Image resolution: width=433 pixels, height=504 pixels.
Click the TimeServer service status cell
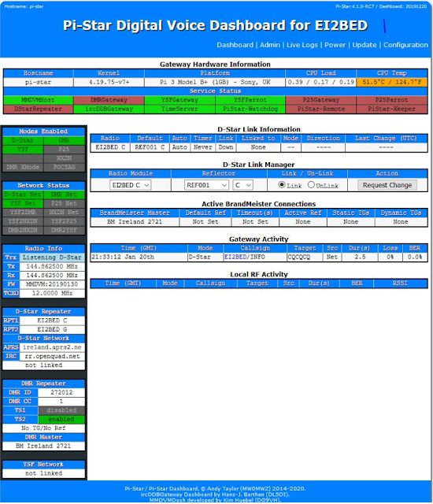tap(179, 109)
